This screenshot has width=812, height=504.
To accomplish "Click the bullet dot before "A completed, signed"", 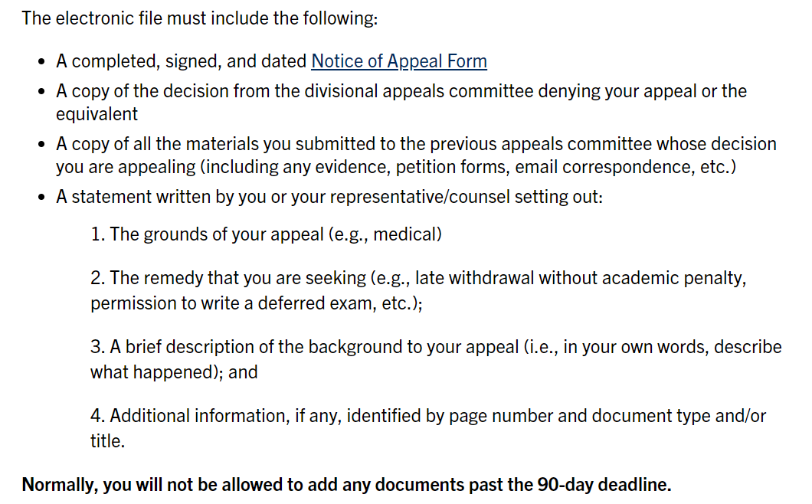I will click(x=41, y=62).
